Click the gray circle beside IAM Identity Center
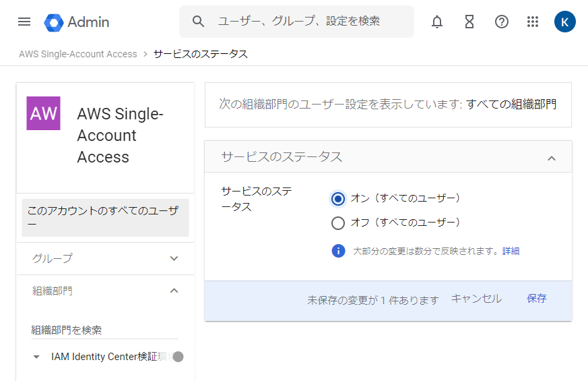Viewport: 588px width, 381px height. point(178,357)
